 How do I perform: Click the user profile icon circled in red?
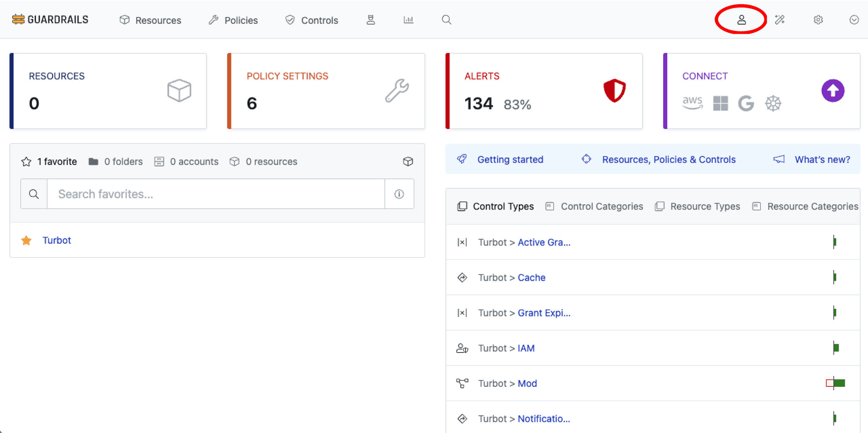[741, 20]
